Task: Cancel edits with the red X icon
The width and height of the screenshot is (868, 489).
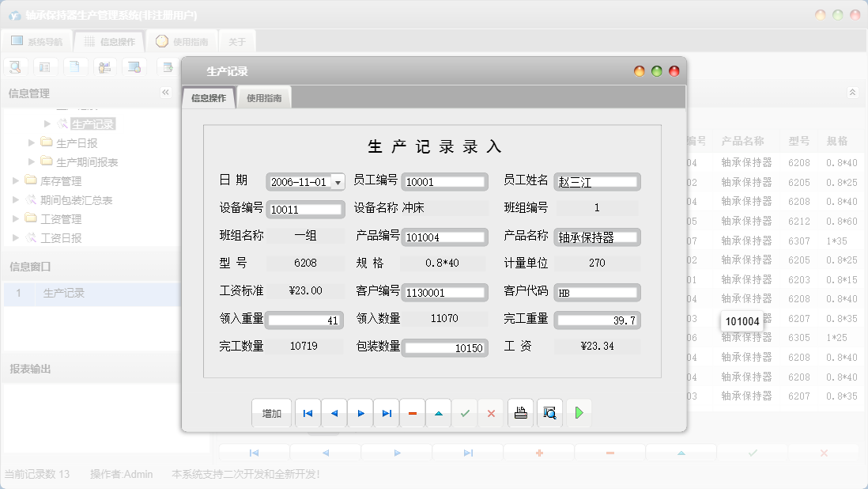Action: pyautogui.click(x=491, y=413)
